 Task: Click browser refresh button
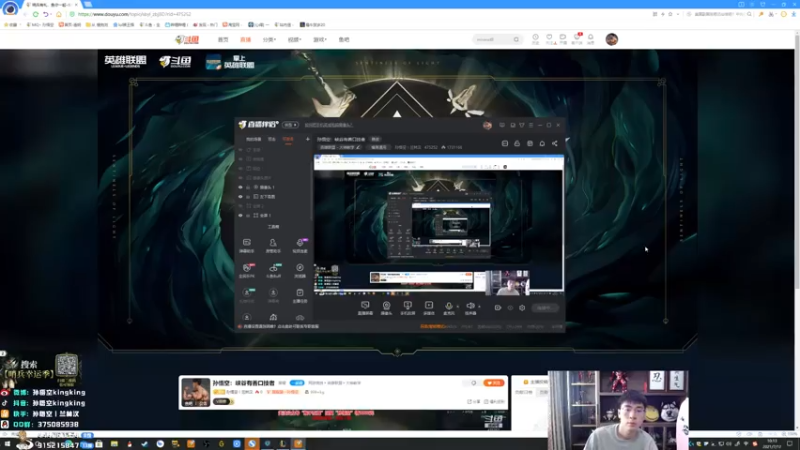[36, 14]
